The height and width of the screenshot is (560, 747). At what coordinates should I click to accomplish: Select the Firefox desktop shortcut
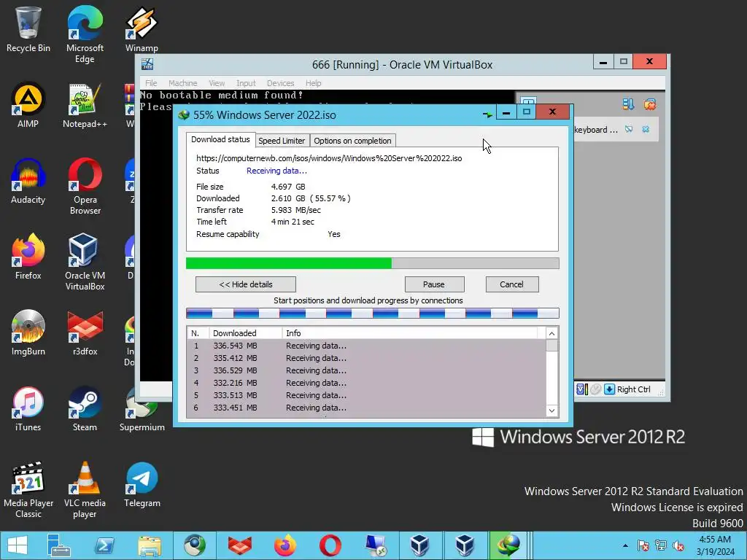click(x=28, y=257)
